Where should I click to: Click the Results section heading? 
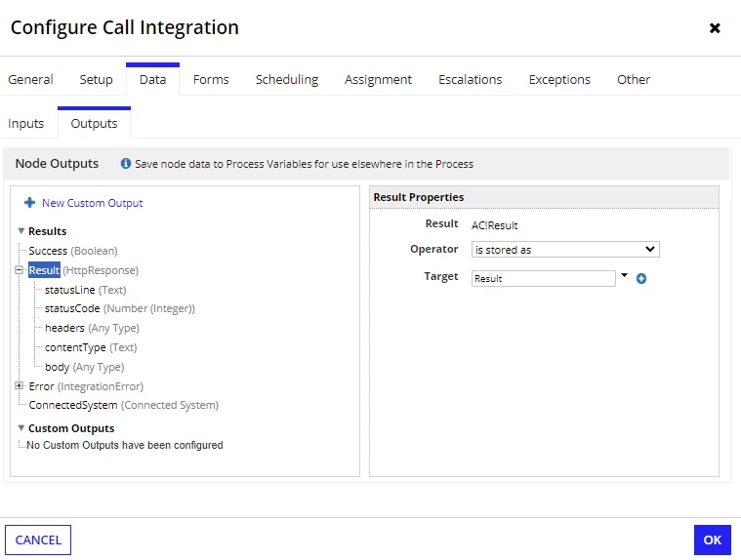(47, 231)
